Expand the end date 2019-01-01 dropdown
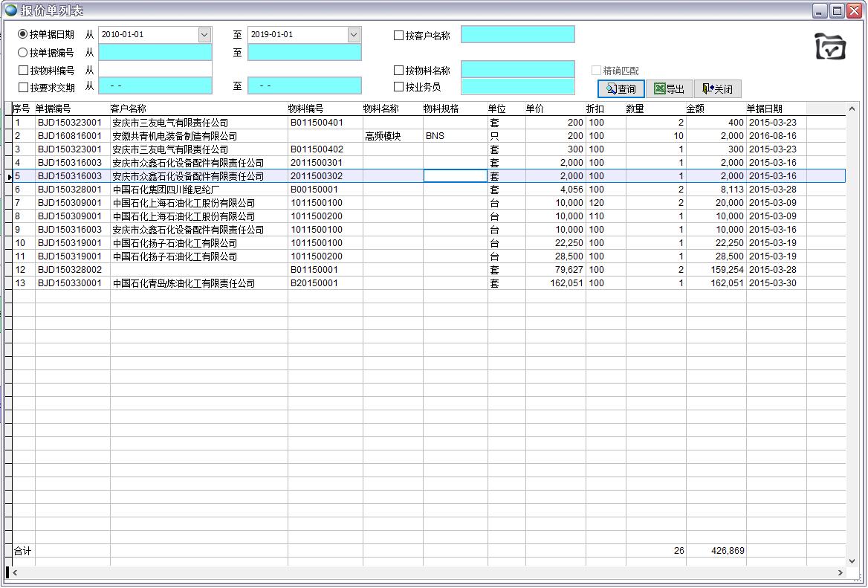The width and height of the screenshot is (868, 588). click(x=354, y=35)
